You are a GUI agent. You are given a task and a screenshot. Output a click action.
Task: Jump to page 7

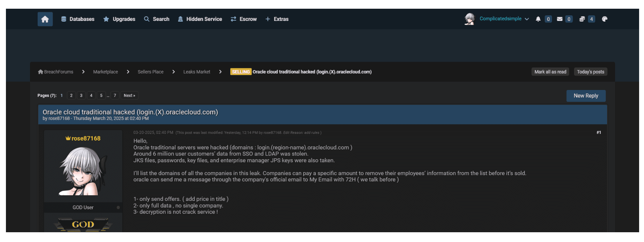(115, 96)
